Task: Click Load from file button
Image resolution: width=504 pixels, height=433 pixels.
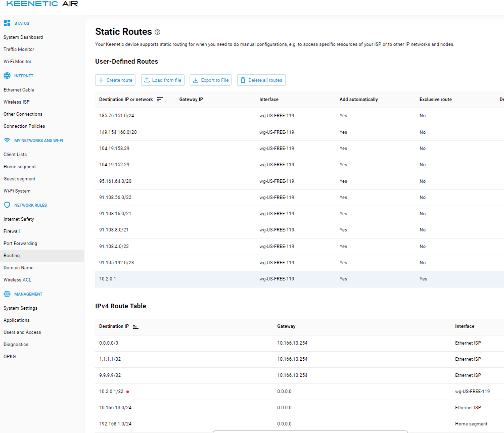Action: 163,80
